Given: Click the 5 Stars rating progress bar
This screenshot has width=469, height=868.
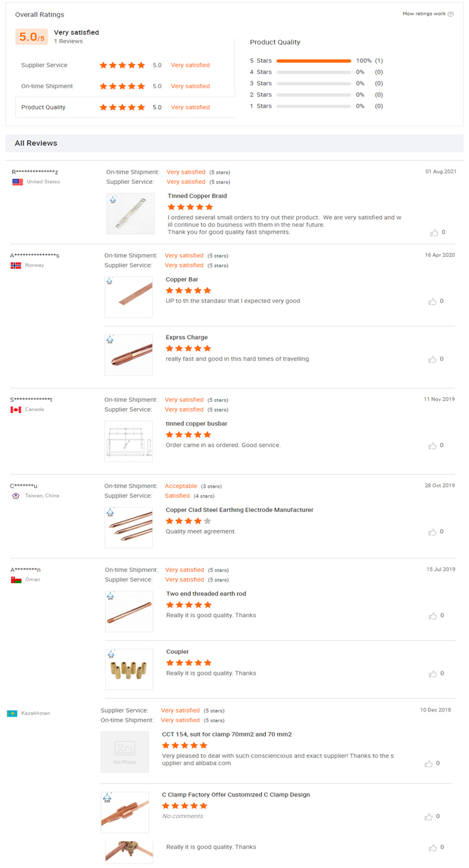Looking at the screenshot, I should (313, 61).
